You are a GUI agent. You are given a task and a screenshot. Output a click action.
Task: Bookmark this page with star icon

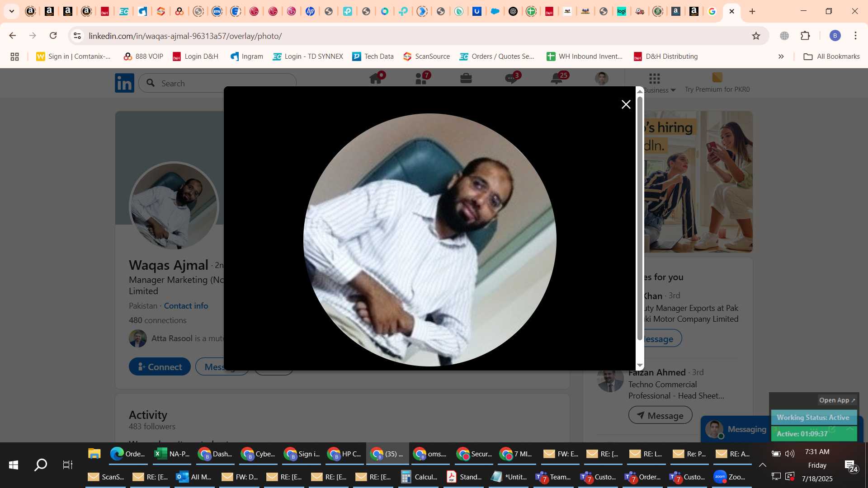pos(756,36)
